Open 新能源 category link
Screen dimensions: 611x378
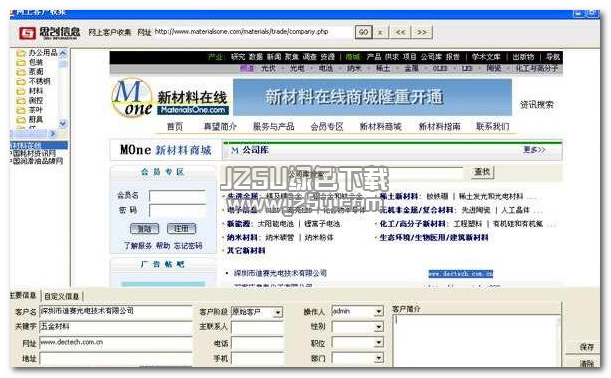pyautogui.click(x=238, y=224)
